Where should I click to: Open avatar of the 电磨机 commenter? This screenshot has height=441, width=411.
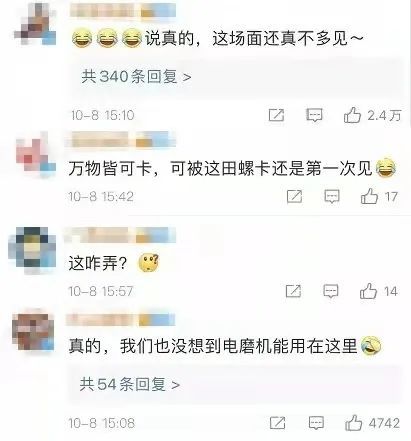coord(33,331)
